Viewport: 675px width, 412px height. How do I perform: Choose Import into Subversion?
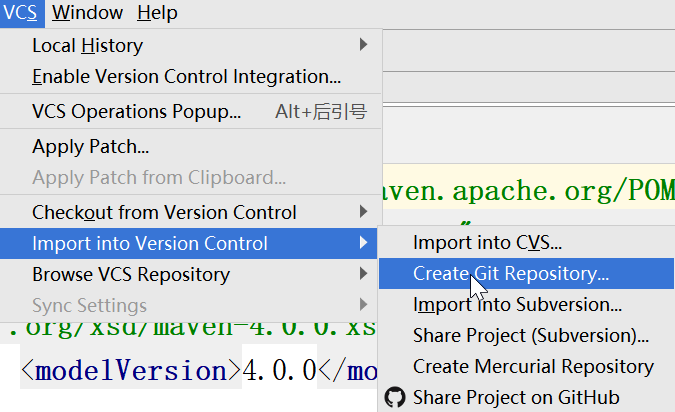517,304
